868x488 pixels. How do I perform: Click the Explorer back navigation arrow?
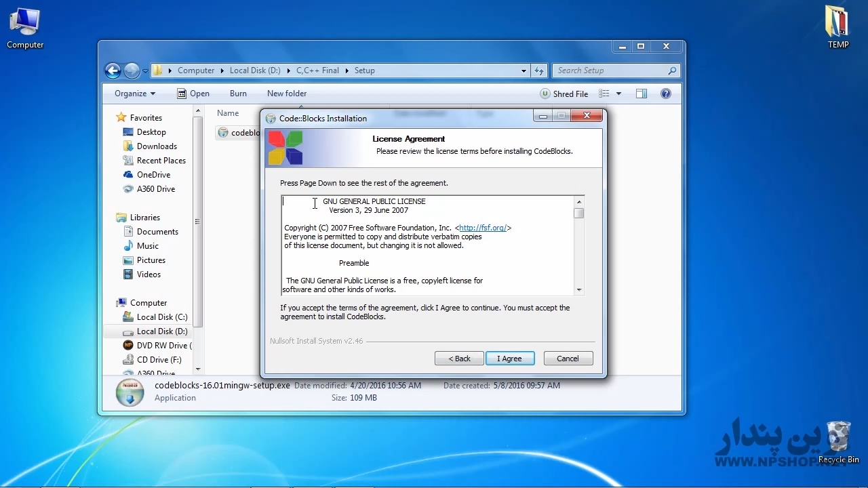113,70
